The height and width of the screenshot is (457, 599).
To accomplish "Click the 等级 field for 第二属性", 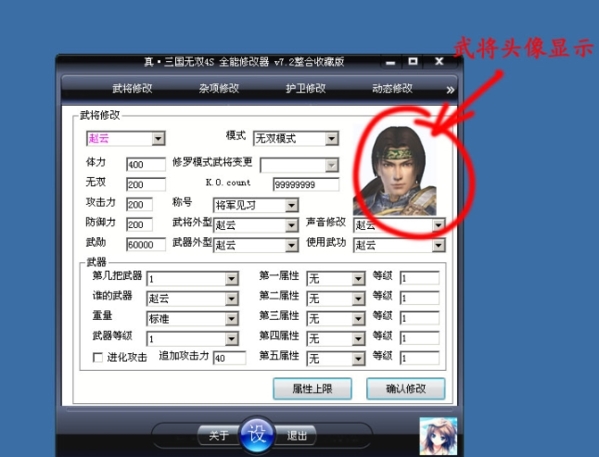I will pos(420,298).
